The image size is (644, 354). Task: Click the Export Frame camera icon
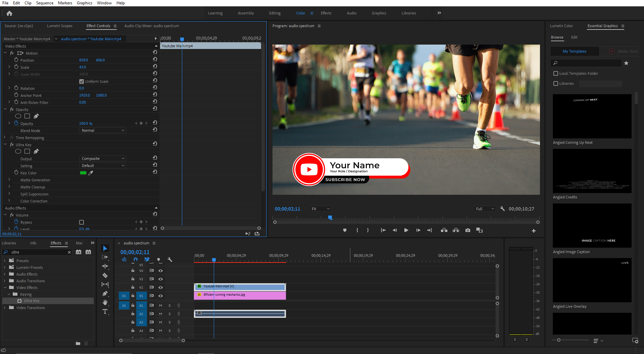click(x=467, y=230)
